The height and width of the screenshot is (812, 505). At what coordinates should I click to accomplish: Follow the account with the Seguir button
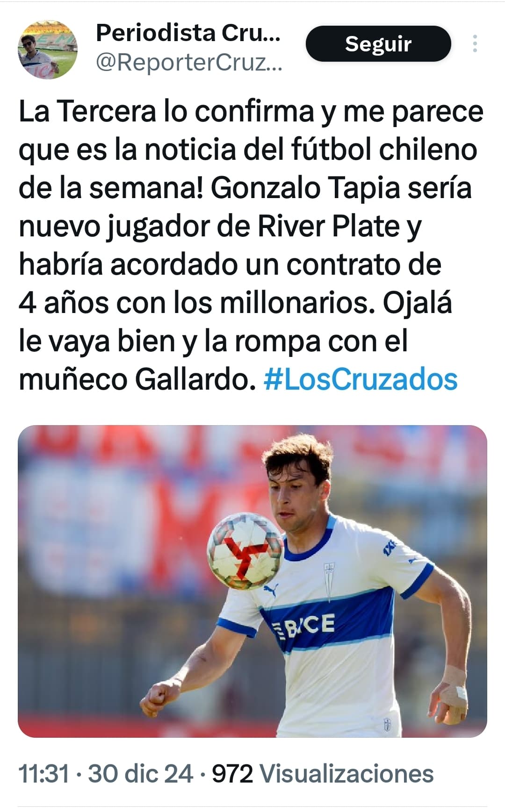(378, 43)
